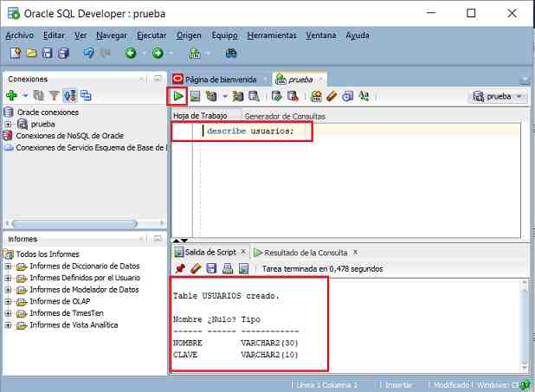Open the Explain Plan dropdown arrow
The height and width of the screenshot is (392, 535).
tap(224, 97)
